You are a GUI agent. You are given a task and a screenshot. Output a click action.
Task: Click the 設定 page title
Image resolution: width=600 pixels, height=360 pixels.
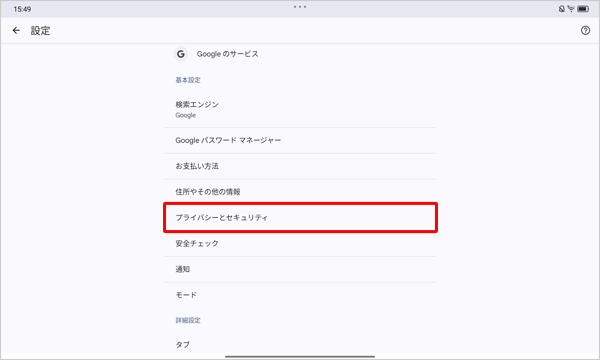click(x=41, y=31)
